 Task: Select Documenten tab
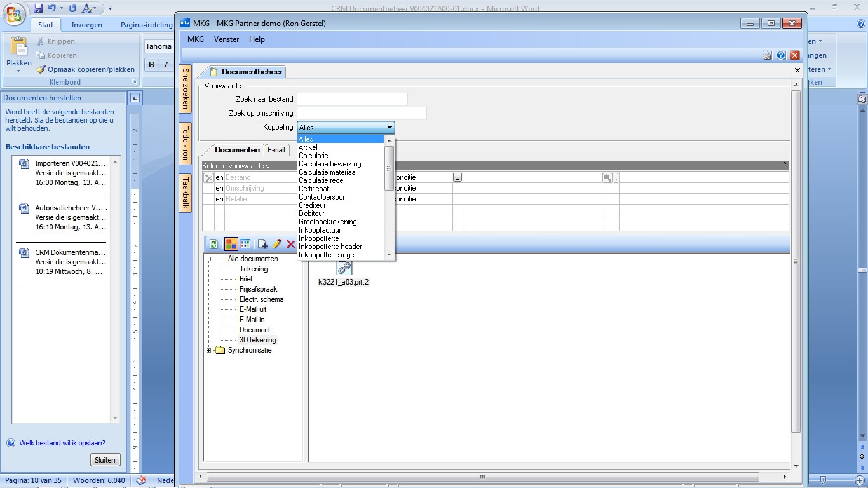tap(237, 150)
